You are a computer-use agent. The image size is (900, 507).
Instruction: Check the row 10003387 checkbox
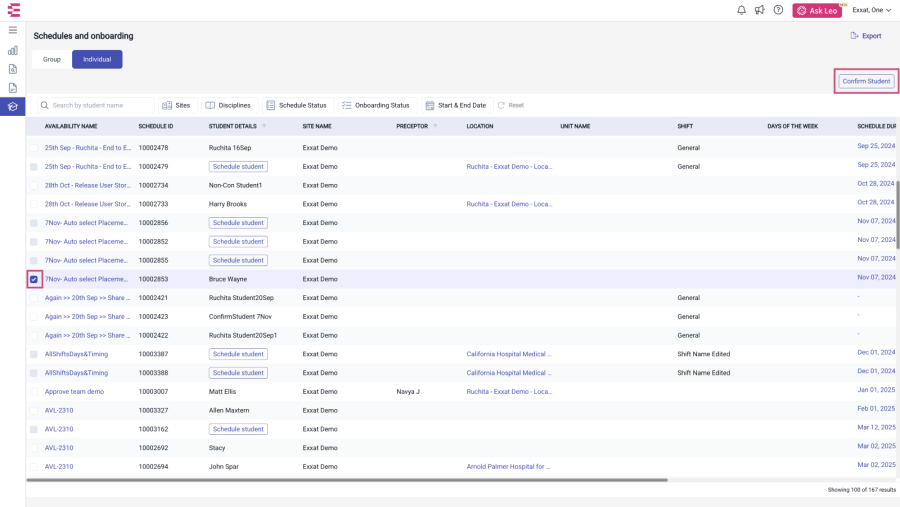(34, 354)
